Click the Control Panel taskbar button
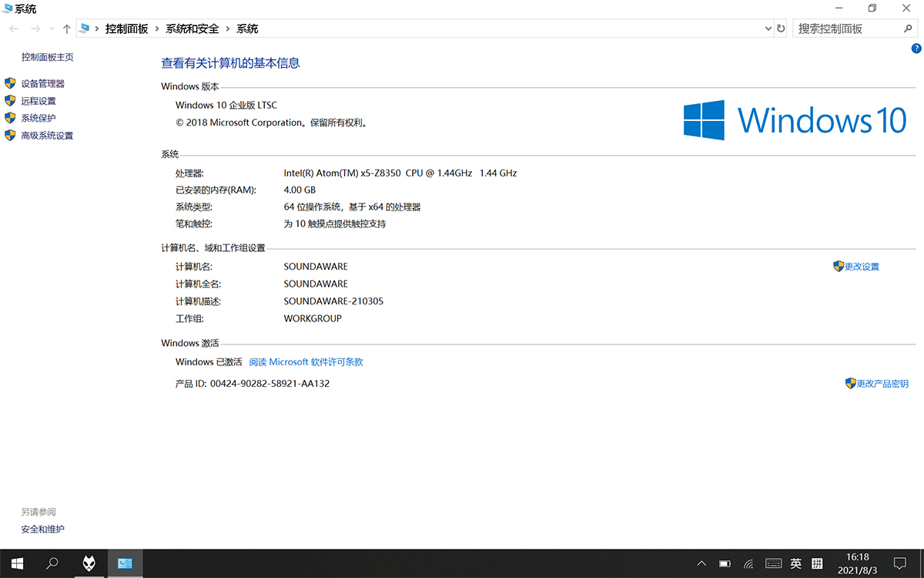 [x=125, y=563]
